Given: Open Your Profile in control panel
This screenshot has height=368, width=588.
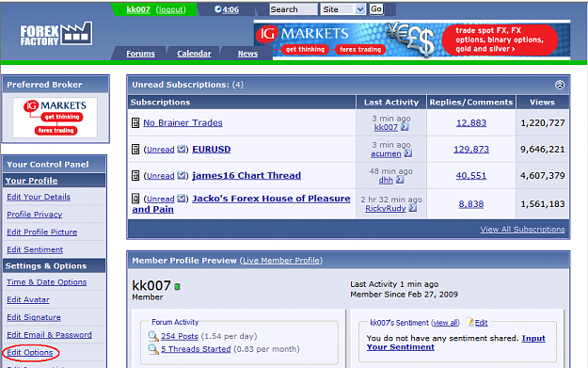Looking at the screenshot, I should (31, 181).
